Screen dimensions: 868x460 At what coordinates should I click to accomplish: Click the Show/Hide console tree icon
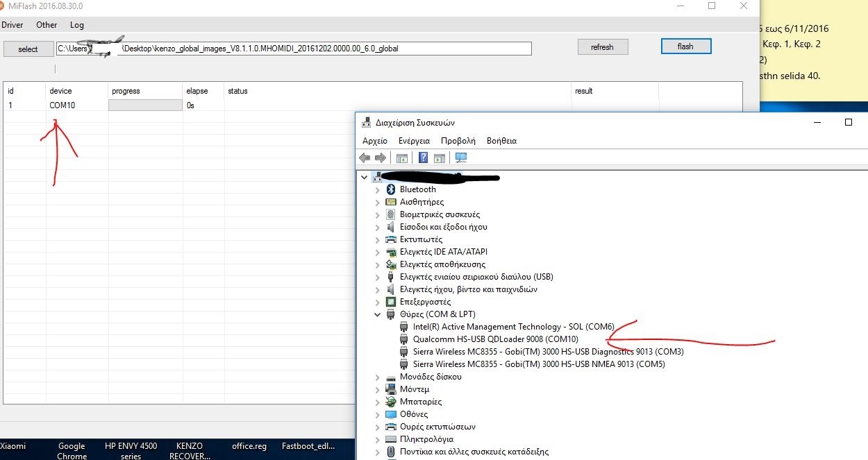click(x=401, y=157)
